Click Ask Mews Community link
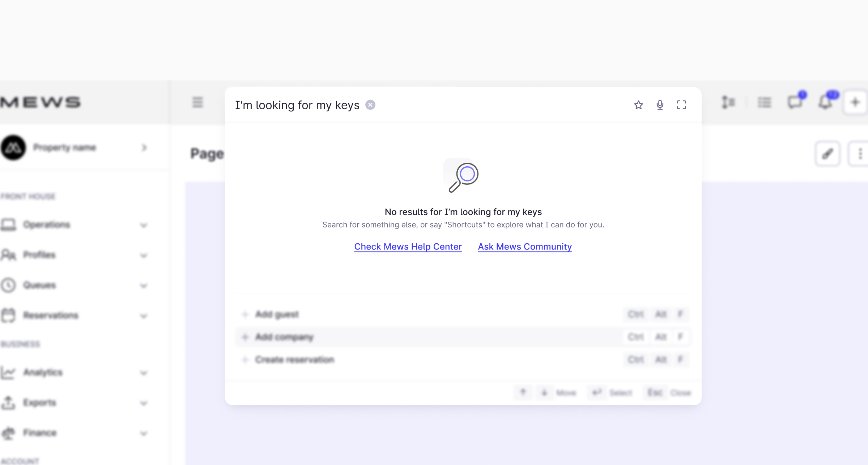 (x=525, y=247)
